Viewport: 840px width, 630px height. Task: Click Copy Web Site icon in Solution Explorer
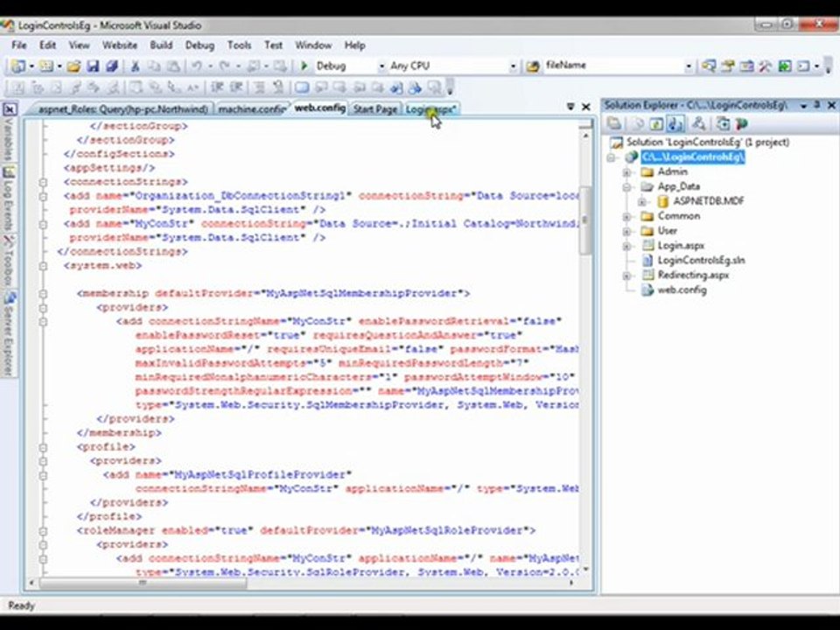pos(723,124)
